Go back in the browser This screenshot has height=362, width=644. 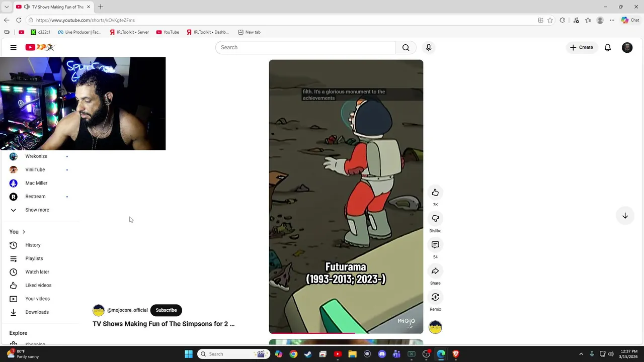tap(7, 20)
